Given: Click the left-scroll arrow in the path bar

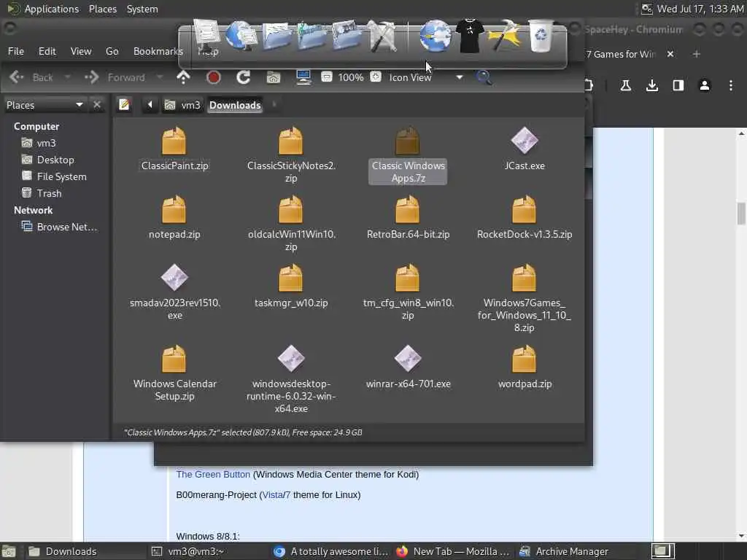Looking at the screenshot, I should click(x=150, y=104).
